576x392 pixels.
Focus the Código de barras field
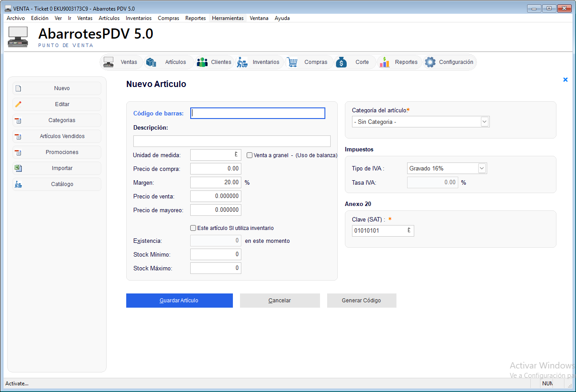click(258, 113)
